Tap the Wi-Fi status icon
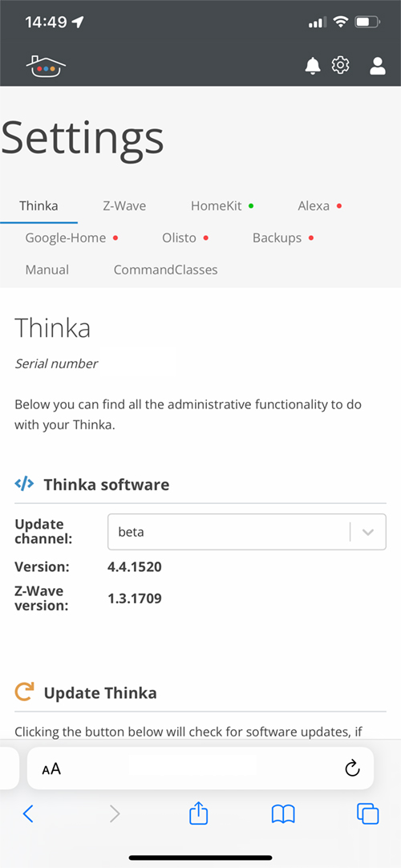This screenshot has height=868, width=401. point(341,22)
